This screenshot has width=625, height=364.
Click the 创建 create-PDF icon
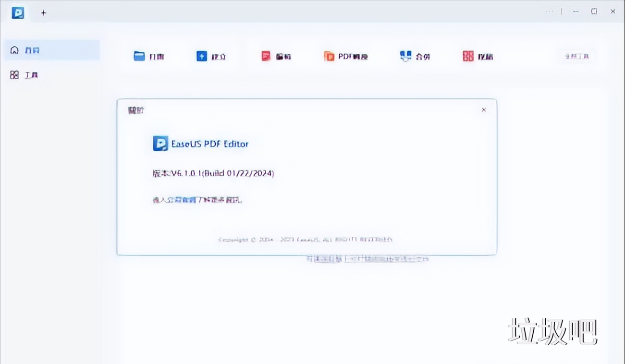tap(202, 56)
